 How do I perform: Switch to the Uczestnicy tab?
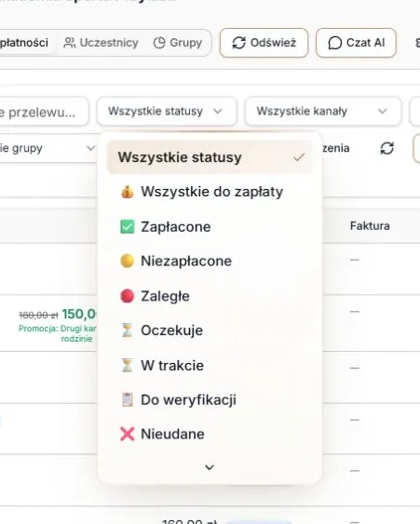click(101, 43)
